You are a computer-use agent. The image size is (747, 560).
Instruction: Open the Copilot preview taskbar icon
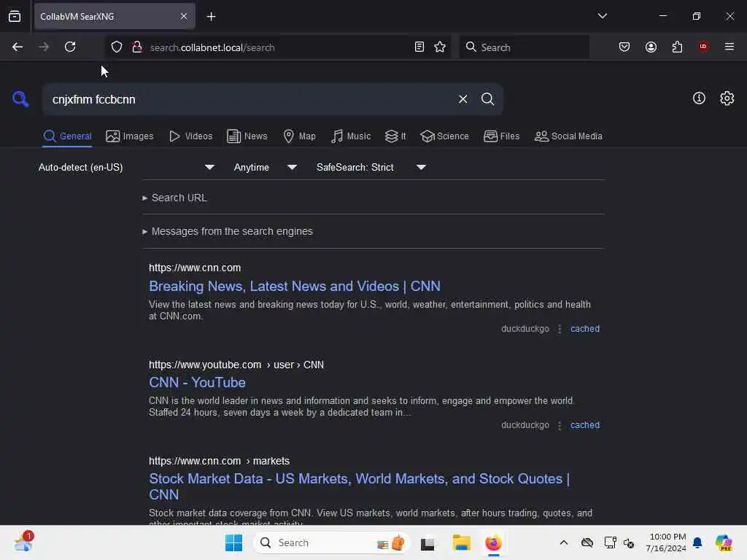724,542
